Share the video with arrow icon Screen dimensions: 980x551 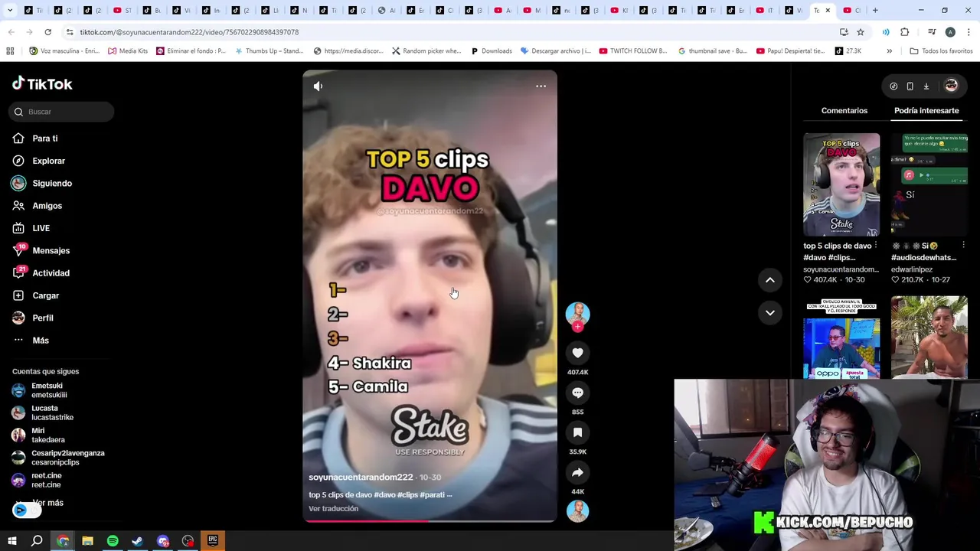pyautogui.click(x=577, y=472)
